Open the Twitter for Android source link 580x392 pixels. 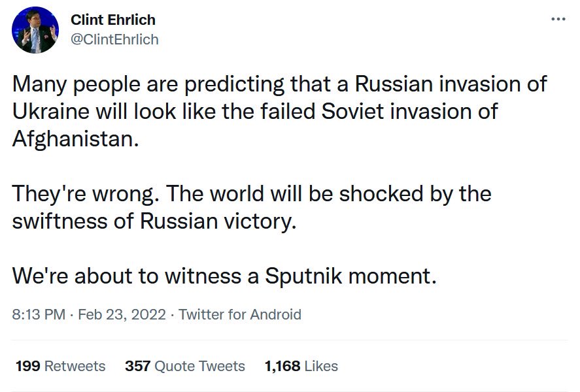tap(240, 314)
